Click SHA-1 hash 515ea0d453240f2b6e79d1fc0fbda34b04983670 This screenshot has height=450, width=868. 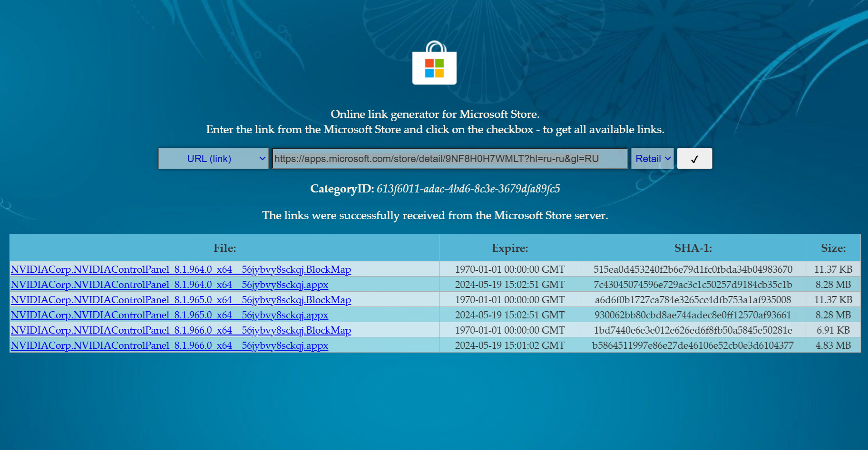tap(693, 269)
